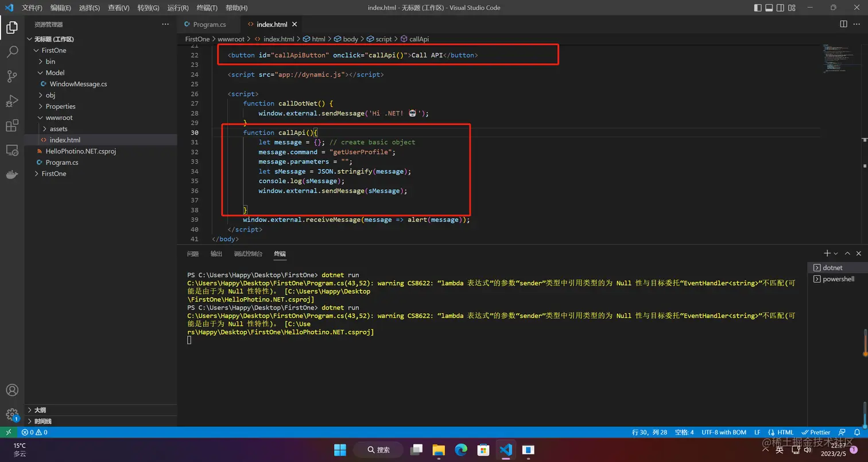868x462 pixels.
Task: Click the Manage gear icon
Action: point(12,414)
